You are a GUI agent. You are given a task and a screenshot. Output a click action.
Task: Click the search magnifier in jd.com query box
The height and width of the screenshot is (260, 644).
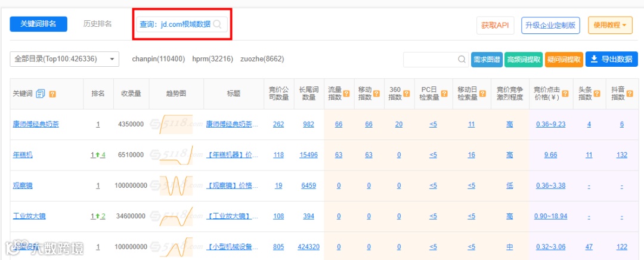pos(217,24)
